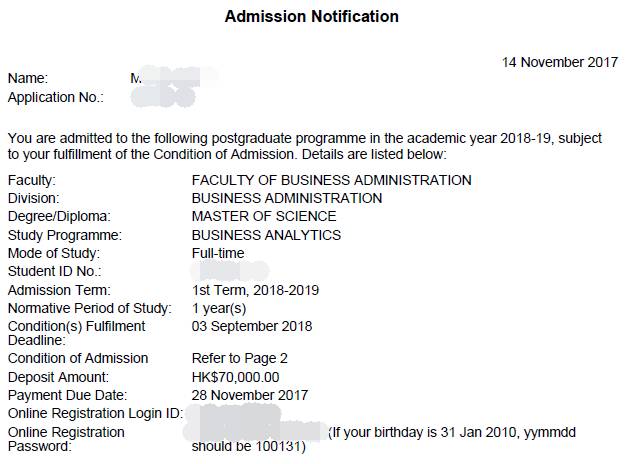
Task: Click deadline 03 September 2018
Action: coord(251,326)
